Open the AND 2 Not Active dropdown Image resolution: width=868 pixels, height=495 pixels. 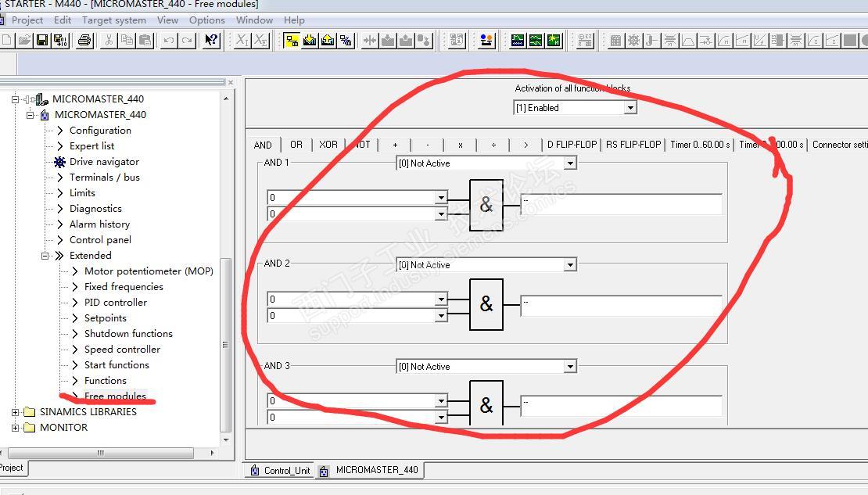click(570, 265)
